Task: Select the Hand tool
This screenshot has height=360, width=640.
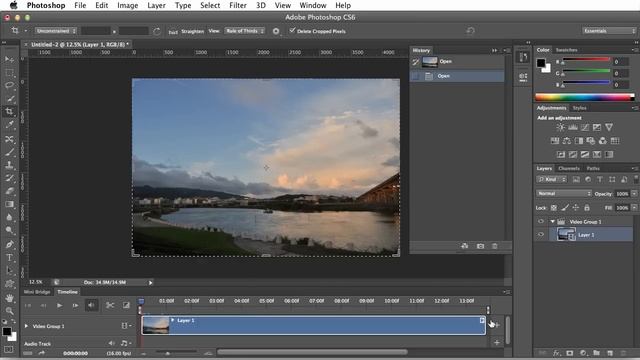Action: click(9, 298)
